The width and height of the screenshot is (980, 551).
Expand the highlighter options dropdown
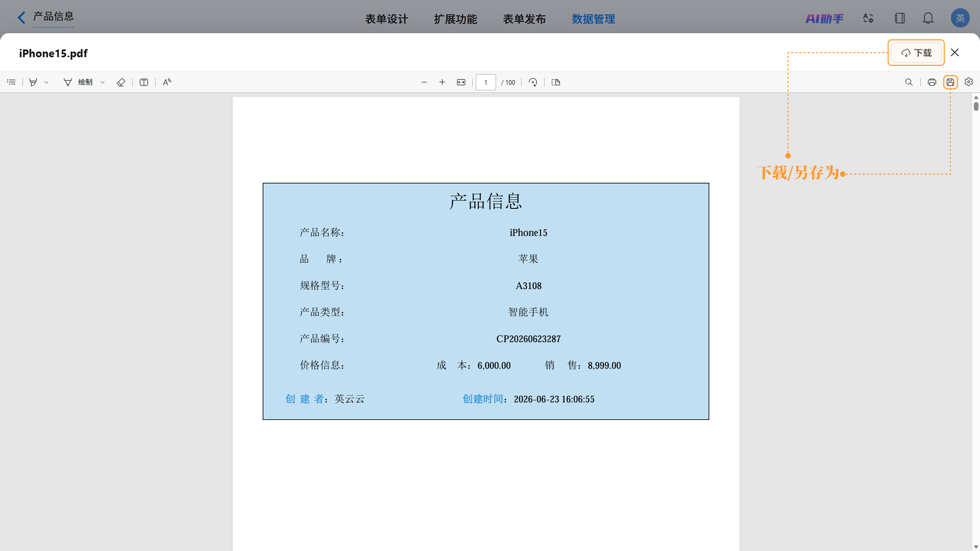click(46, 82)
